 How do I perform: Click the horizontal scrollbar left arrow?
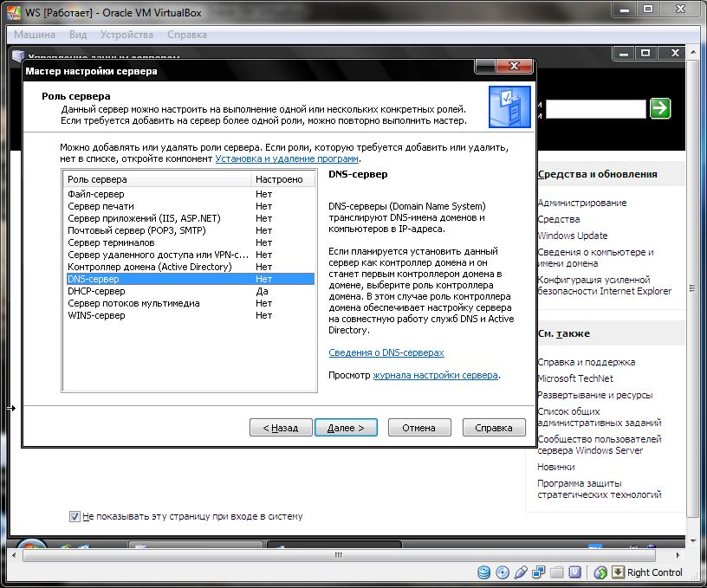[x=14, y=555]
